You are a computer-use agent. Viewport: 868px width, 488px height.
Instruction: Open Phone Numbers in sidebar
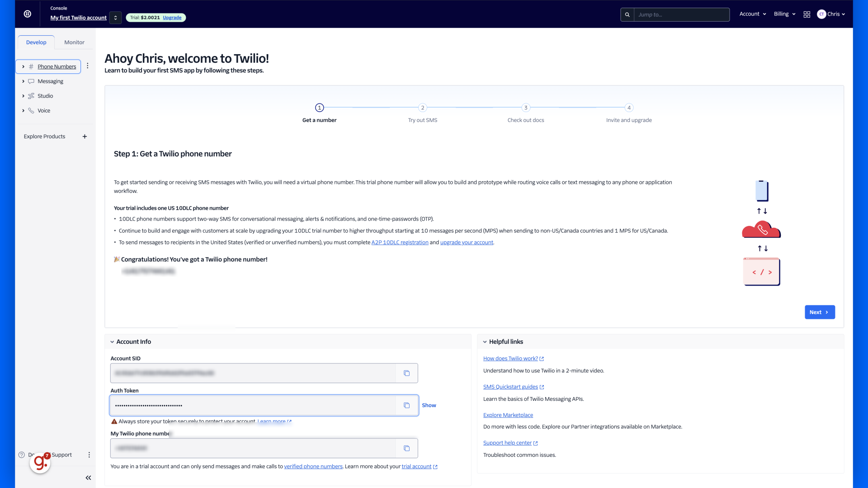tap(57, 66)
